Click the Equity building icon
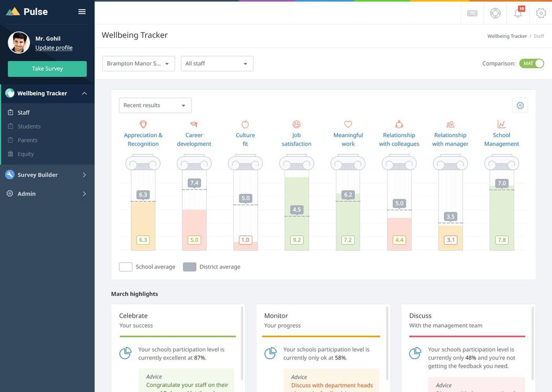Screen dimensions: 552x392 pos(11,154)
